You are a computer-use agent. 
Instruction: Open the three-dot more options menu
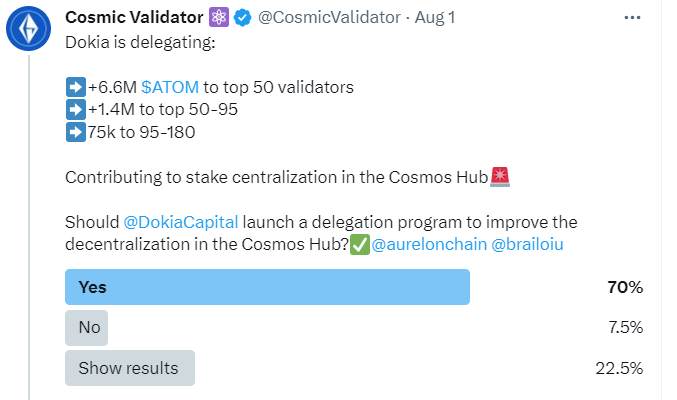[x=632, y=18]
